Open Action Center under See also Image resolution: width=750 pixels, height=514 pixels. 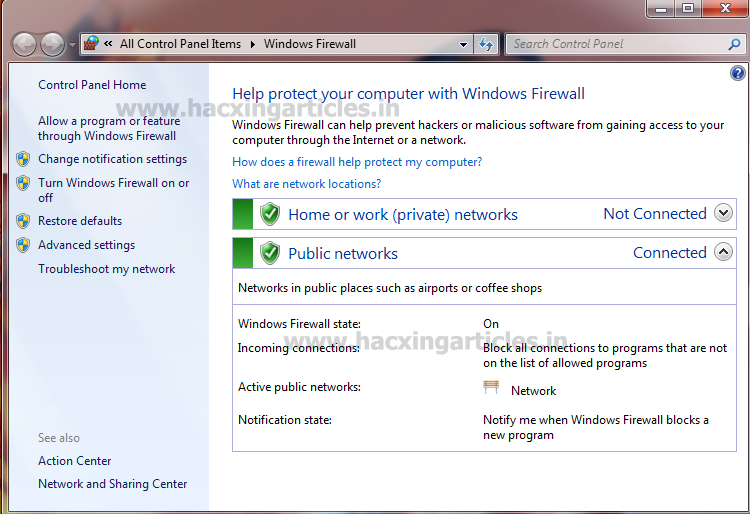[x=75, y=461]
